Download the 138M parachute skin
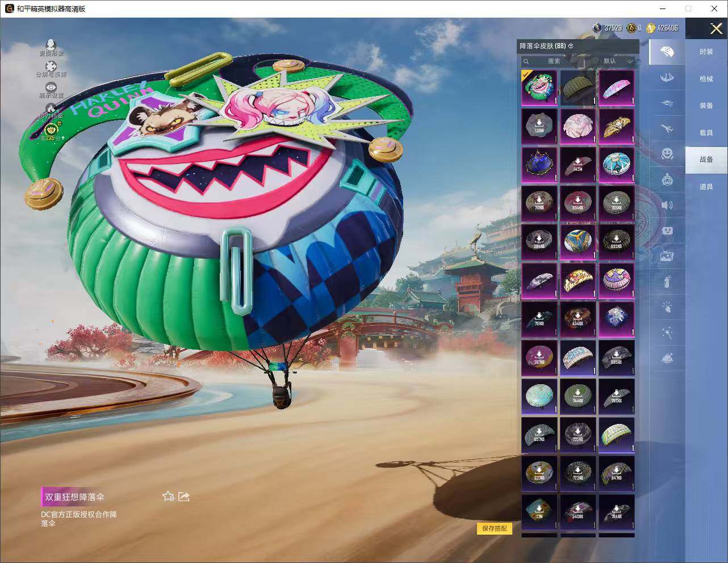The height and width of the screenshot is (563, 728). (x=539, y=126)
